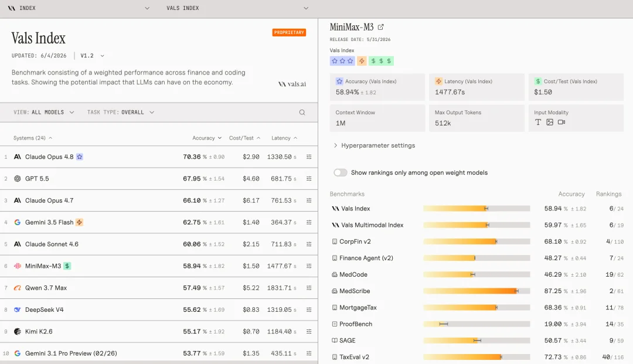Click dollar badge beside MiniMax-M3
633x364 pixels.
tap(67, 266)
